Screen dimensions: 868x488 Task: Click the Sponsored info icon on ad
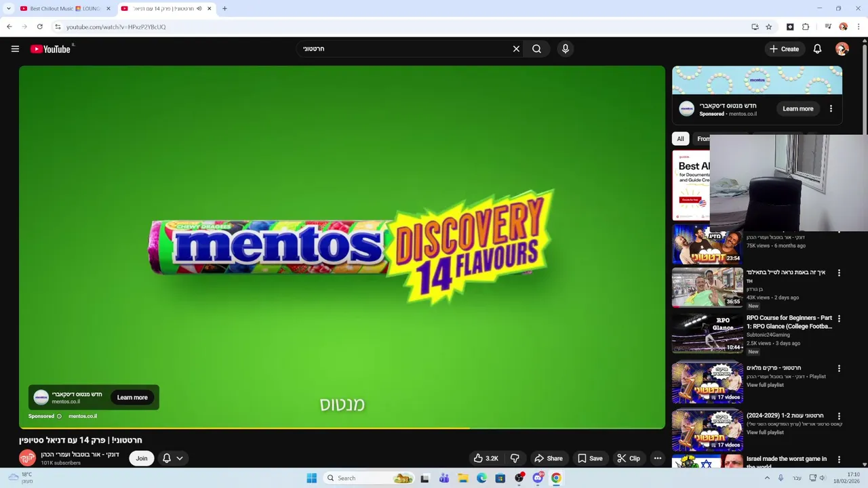click(59, 416)
